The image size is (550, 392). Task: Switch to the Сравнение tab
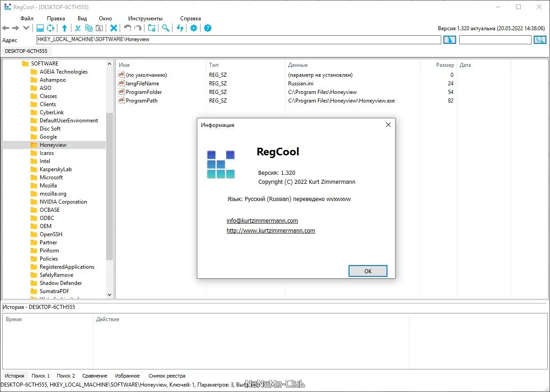click(95, 376)
